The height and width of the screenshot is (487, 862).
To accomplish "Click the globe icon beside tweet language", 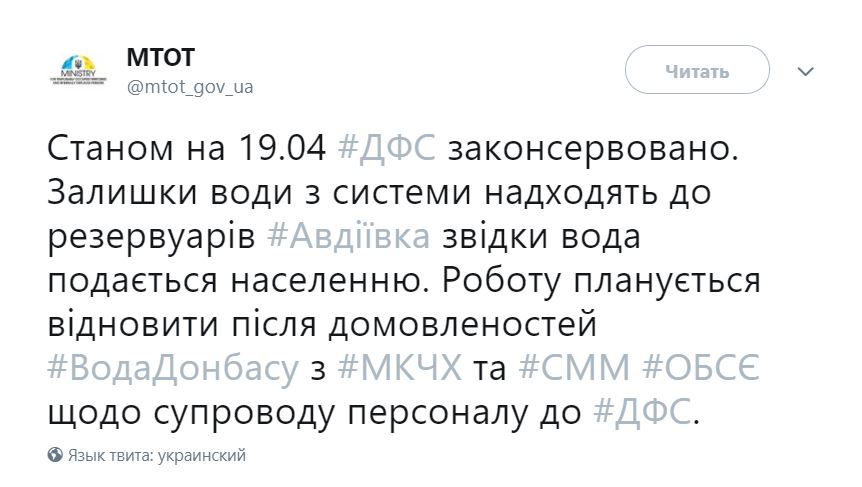I will [56, 455].
